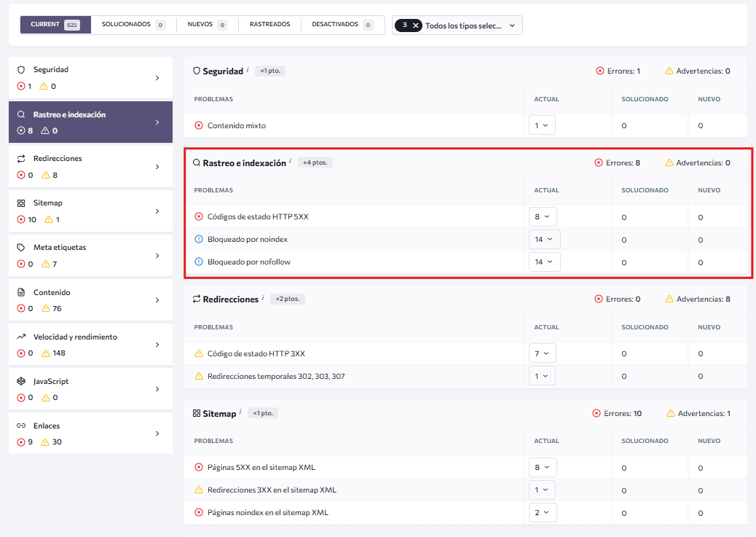
Task: Switch to the Rastreados tab
Action: click(269, 25)
